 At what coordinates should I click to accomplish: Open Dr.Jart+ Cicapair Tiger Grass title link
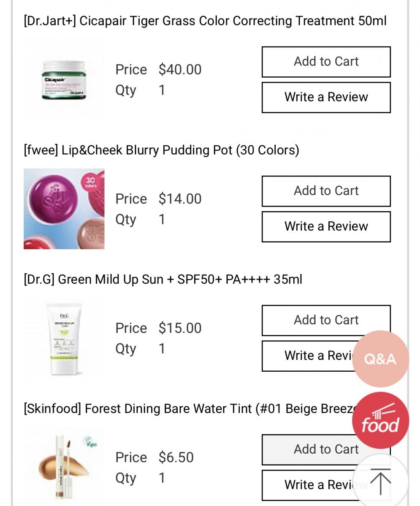205,21
